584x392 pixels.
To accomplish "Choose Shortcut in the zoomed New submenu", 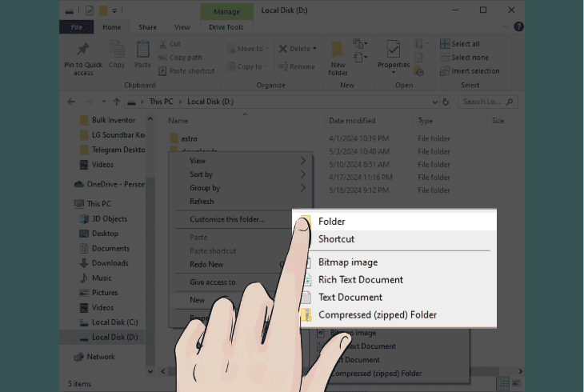I will pos(394,239).
